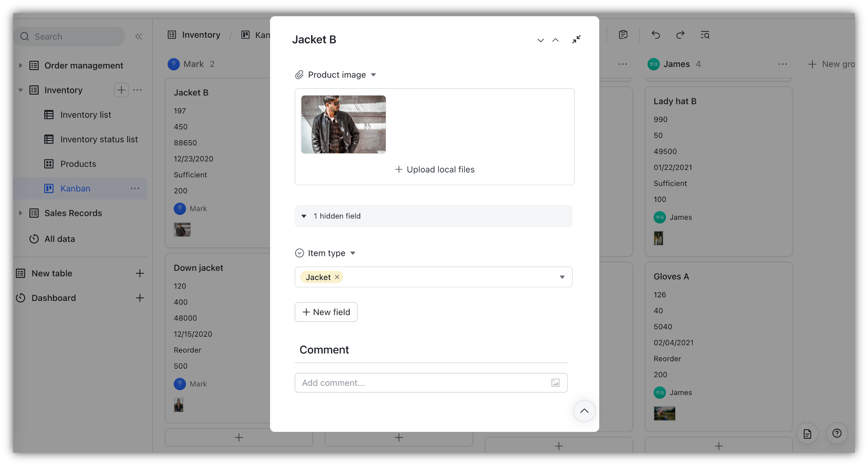Open the Product image field menu
868x466 pixels.
point(374,74)
